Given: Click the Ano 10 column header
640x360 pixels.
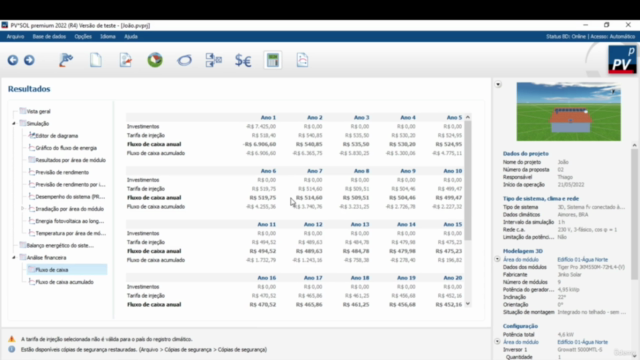Looking at the screenshot, I should [x=453, y=171].
